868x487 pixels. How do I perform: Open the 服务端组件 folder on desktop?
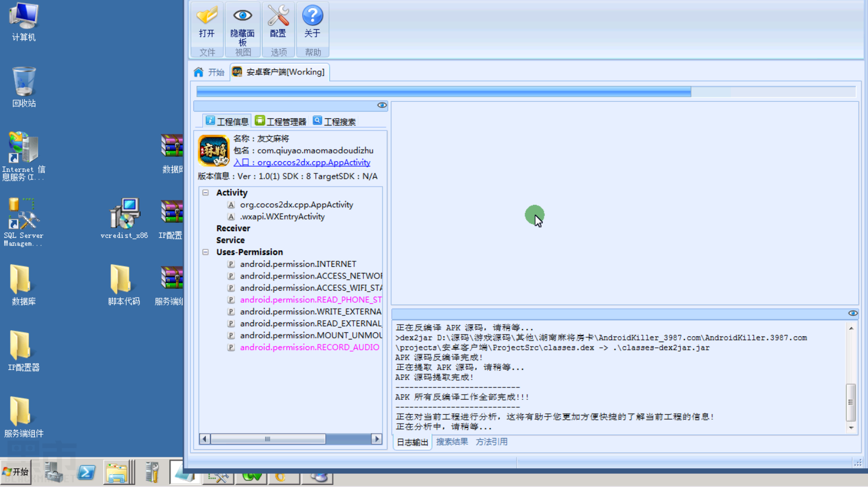tap(24, 417)
